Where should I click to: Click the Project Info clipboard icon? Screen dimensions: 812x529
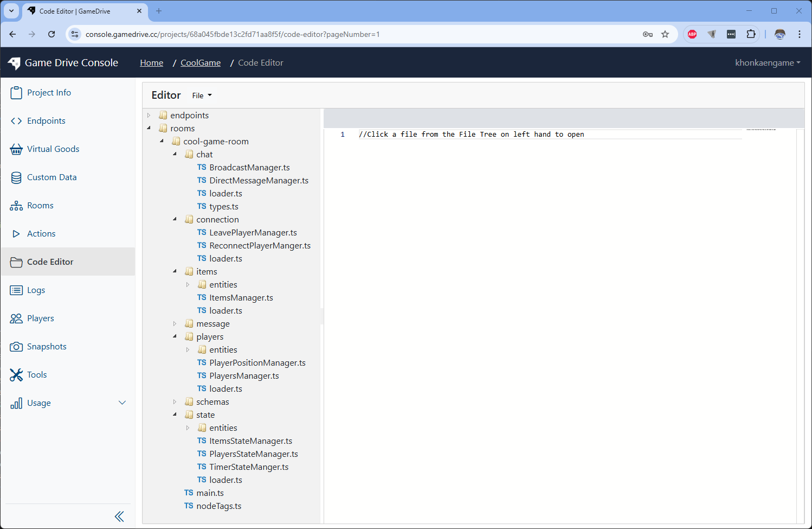tap(16, 93)
